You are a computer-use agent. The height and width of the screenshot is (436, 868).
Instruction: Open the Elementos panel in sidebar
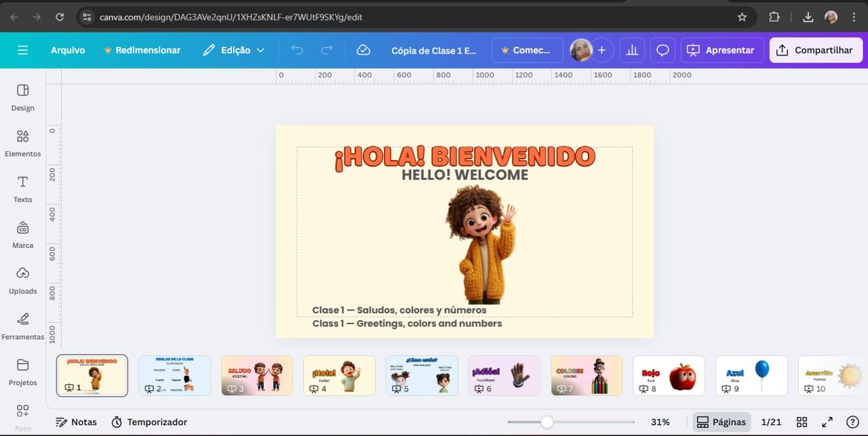click(x=22, y=142)
